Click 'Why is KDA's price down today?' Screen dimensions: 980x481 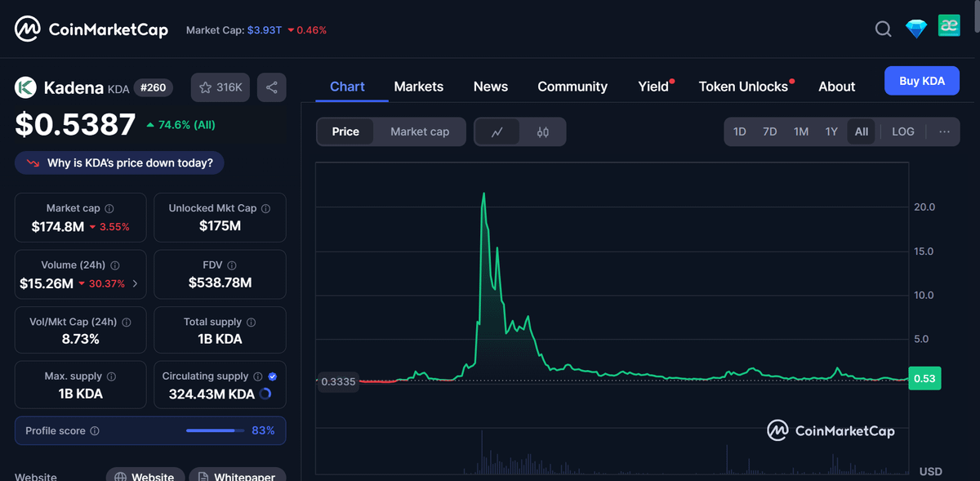pyautogui.click(x=119, y=163)
